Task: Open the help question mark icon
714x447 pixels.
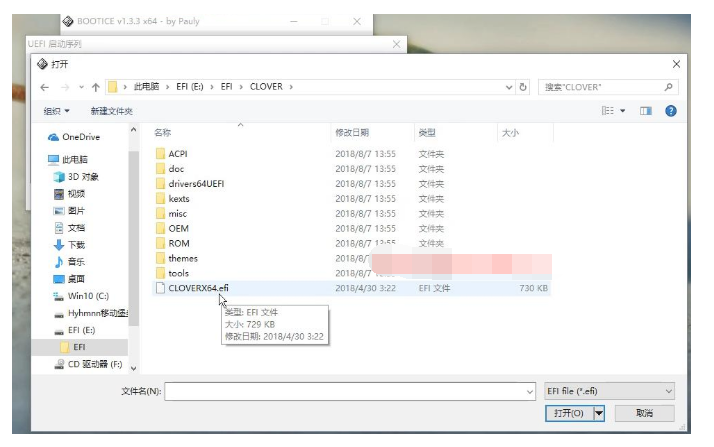Action: 670,111
